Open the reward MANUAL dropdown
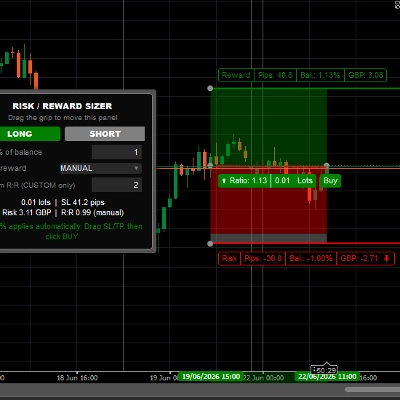The width and height of the screenshot is (400, 400). (101, 168)
